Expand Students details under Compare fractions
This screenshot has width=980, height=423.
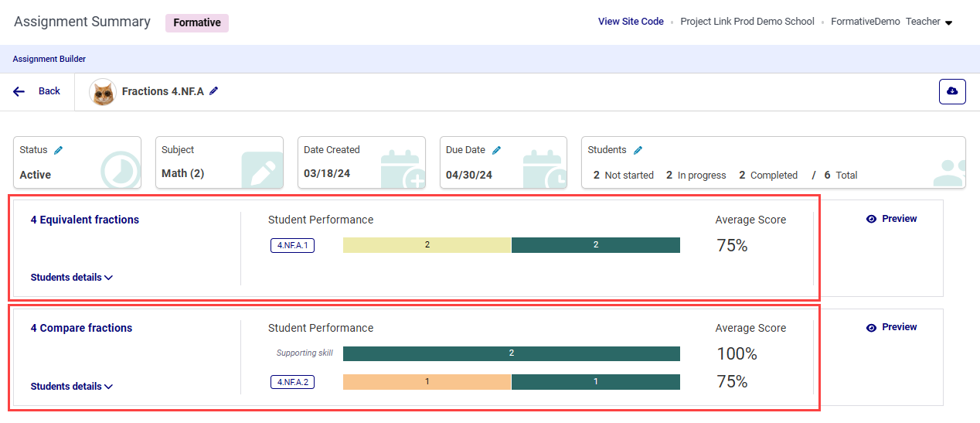[x=72, y=387]
